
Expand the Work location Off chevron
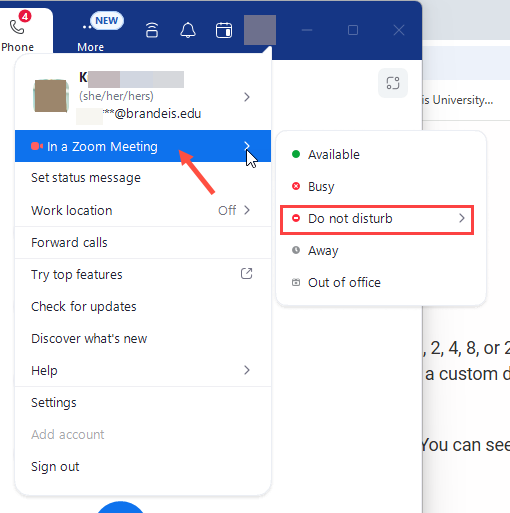point(247,210)
